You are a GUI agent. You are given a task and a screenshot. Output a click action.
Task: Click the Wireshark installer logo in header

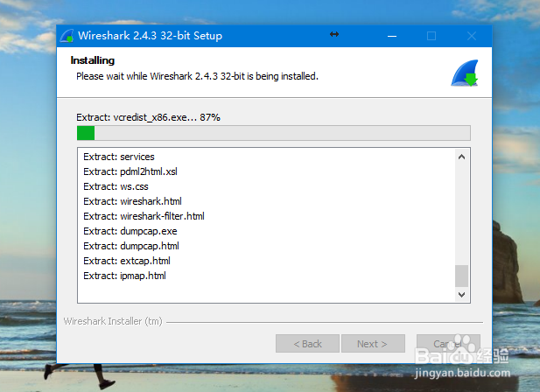point(465,73)
